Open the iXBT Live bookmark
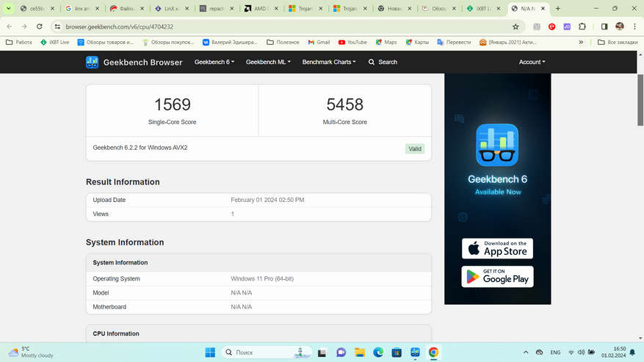 point(54,43)
